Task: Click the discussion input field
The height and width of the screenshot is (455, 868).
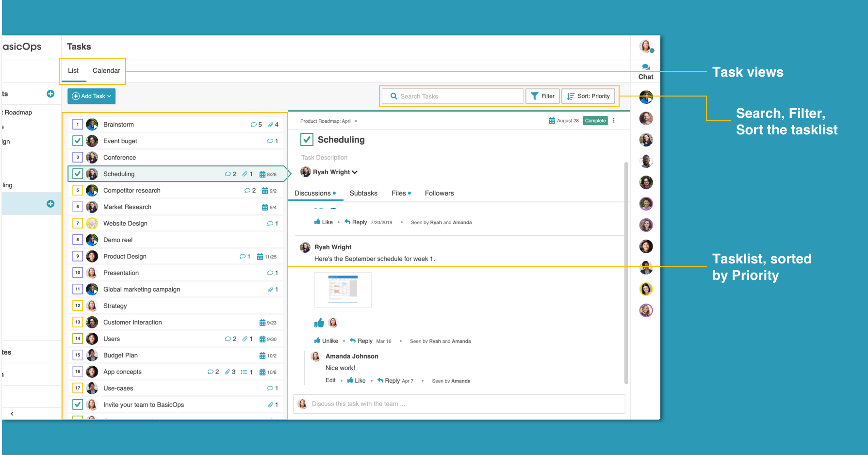Action: pos(459,404)
